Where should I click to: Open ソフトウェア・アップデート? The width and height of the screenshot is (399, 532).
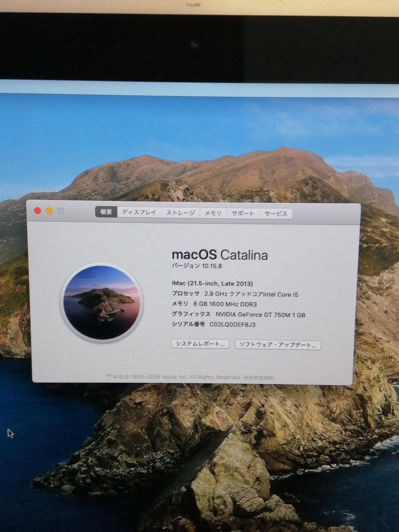(278, 345)
